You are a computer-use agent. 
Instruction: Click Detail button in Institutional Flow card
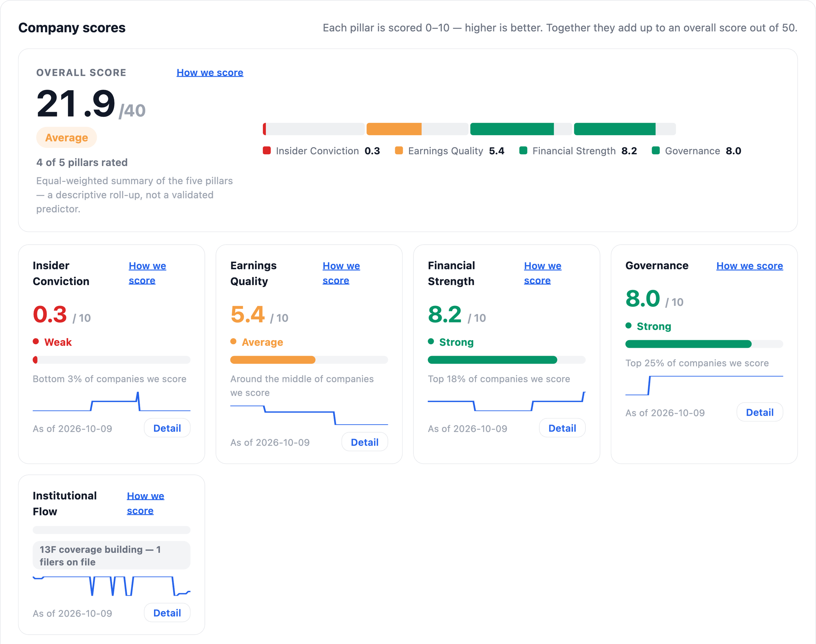tap(167, 613)
